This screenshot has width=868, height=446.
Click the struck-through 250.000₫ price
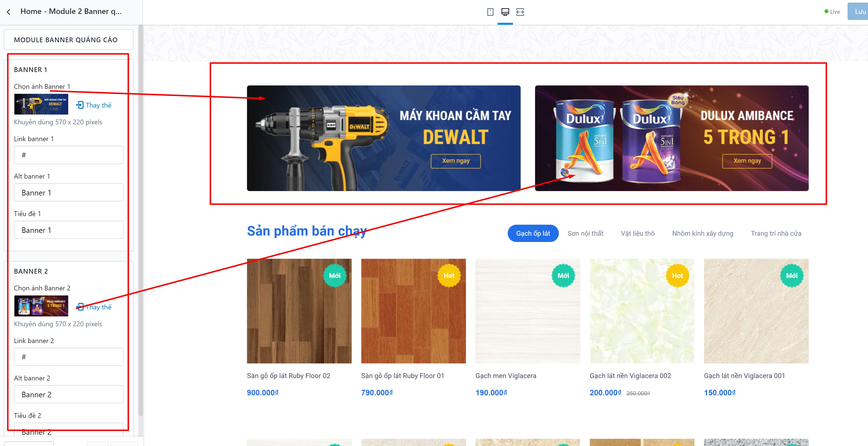click(638, 393)
